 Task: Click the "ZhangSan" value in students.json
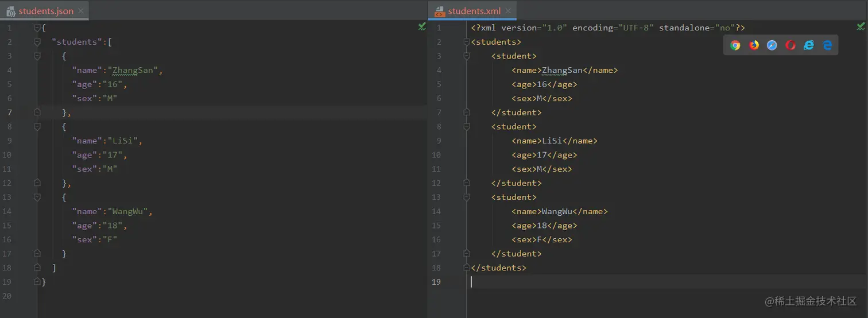(133, 70)
